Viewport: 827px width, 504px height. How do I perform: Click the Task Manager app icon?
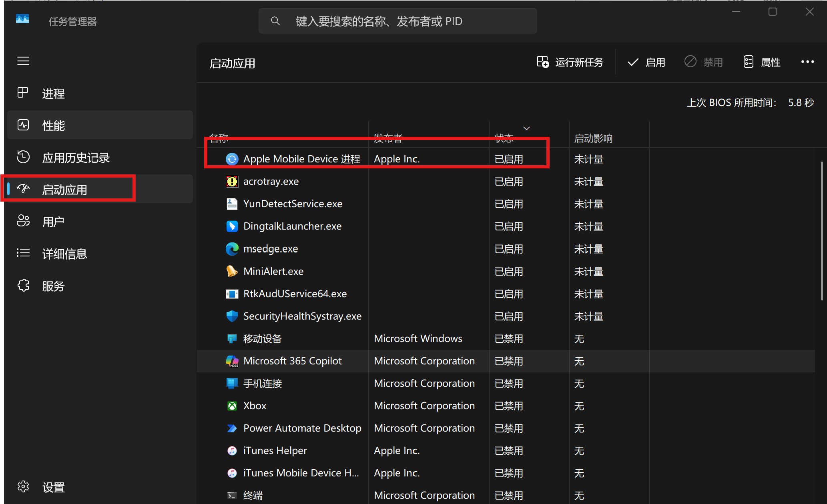22,19
